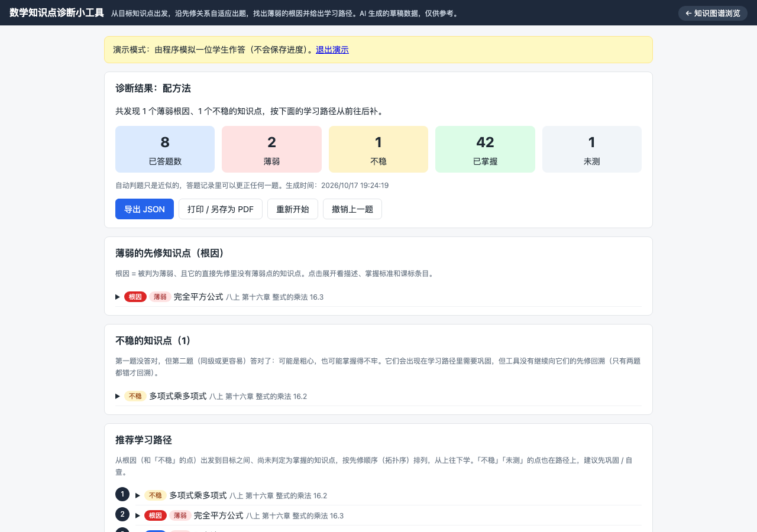Click the 退出演示 link

332,50
